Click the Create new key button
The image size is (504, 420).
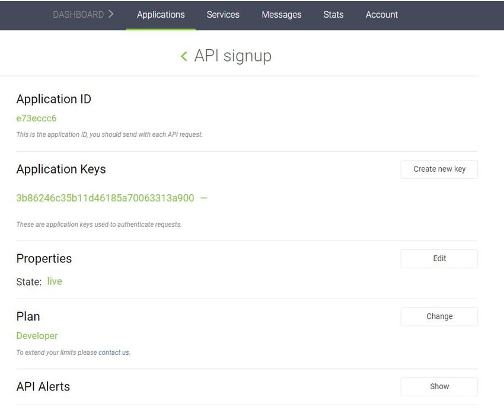[439, 169]
